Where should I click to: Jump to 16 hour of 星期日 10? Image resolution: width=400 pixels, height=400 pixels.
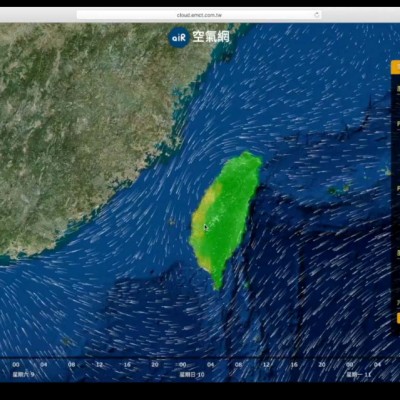(x=294, y=365)
